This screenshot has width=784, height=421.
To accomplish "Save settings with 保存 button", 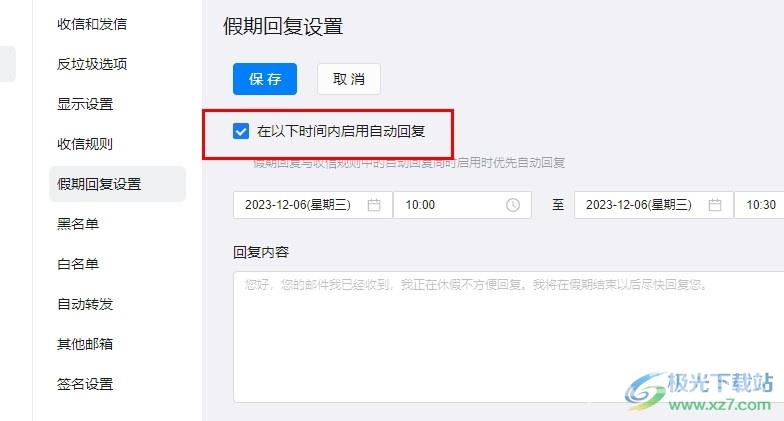I will [x=265, y=79].
